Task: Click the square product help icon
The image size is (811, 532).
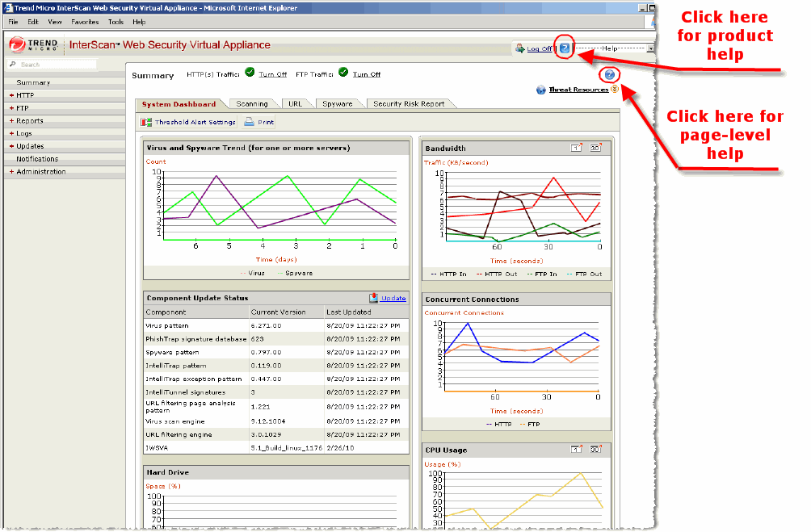Action: point(565,48)
